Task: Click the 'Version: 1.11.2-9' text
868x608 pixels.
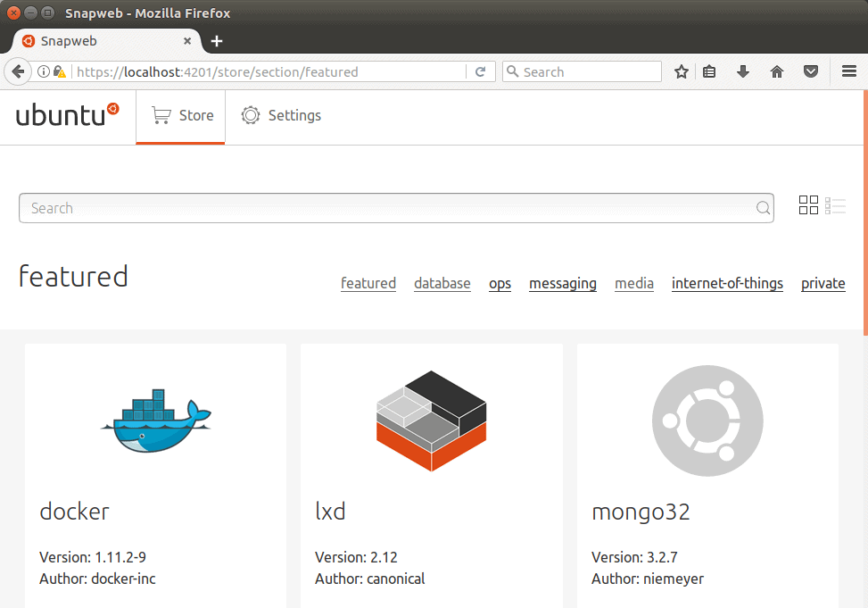Action: [93, 557]
